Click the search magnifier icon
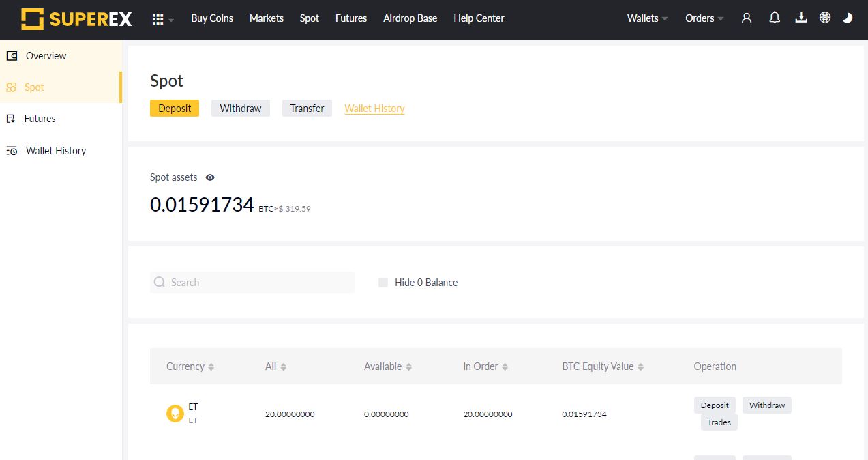The image size is (868, 460). tap(160, 282)
